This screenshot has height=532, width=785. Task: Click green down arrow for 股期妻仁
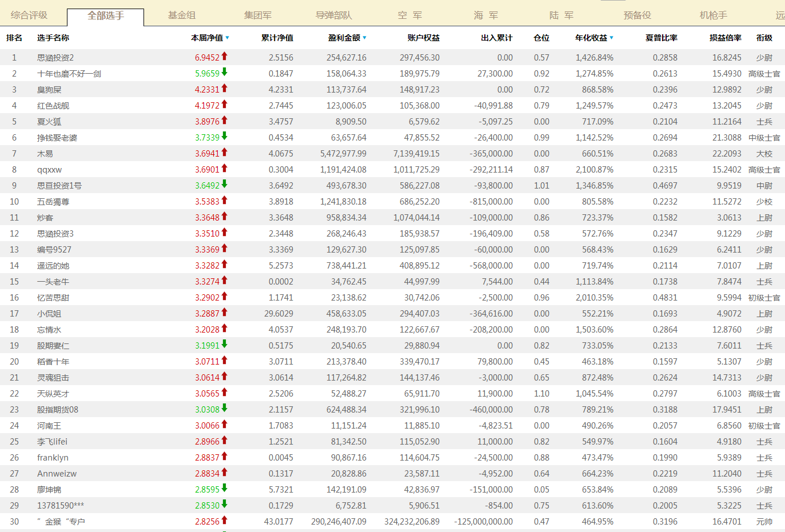pyautogui.click(x=225, y=344)
